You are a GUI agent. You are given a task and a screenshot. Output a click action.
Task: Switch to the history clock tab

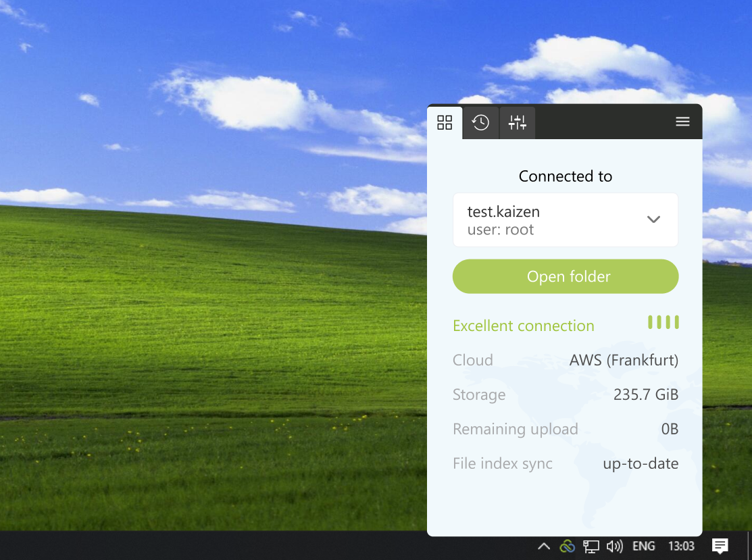pyautogui.click(x=480, y=122)
